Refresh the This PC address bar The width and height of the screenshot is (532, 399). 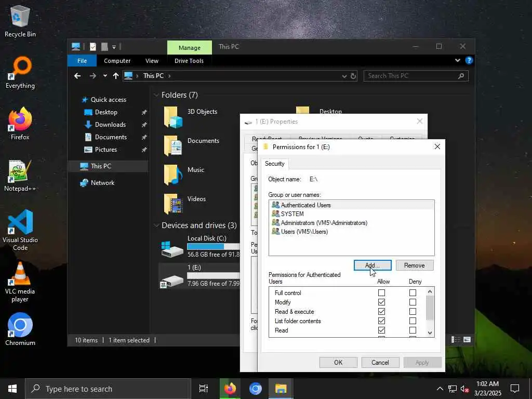pyautogui.click(x=353, y=76)
